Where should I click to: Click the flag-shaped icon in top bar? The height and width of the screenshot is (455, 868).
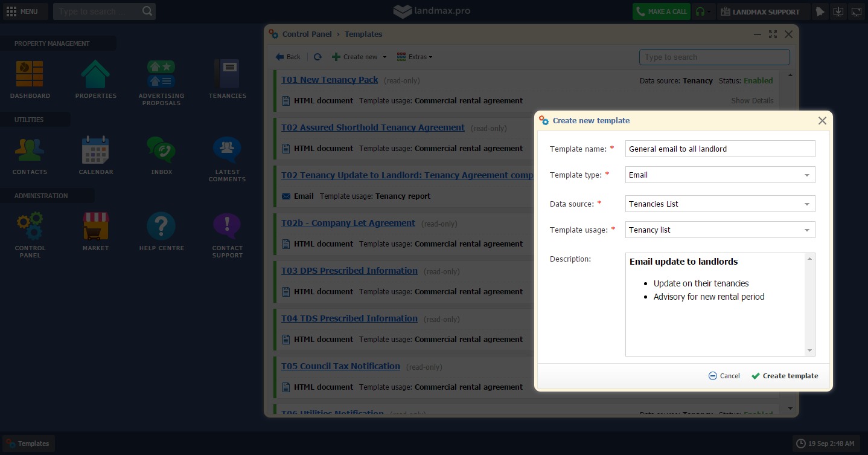click(x=820, y=11)
